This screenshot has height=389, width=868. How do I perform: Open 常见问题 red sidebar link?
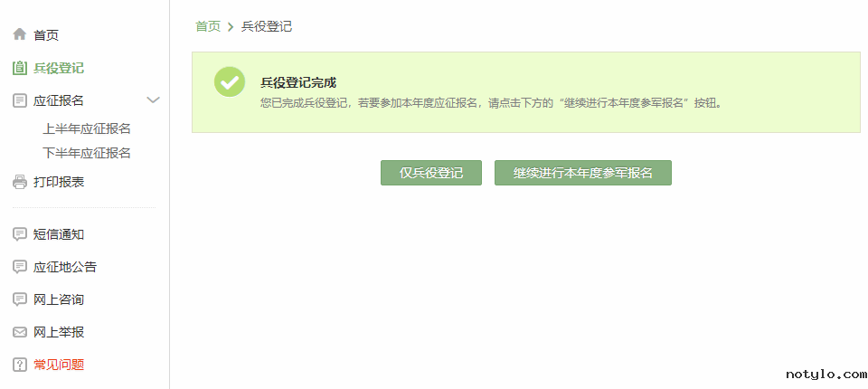pos(59,365)
